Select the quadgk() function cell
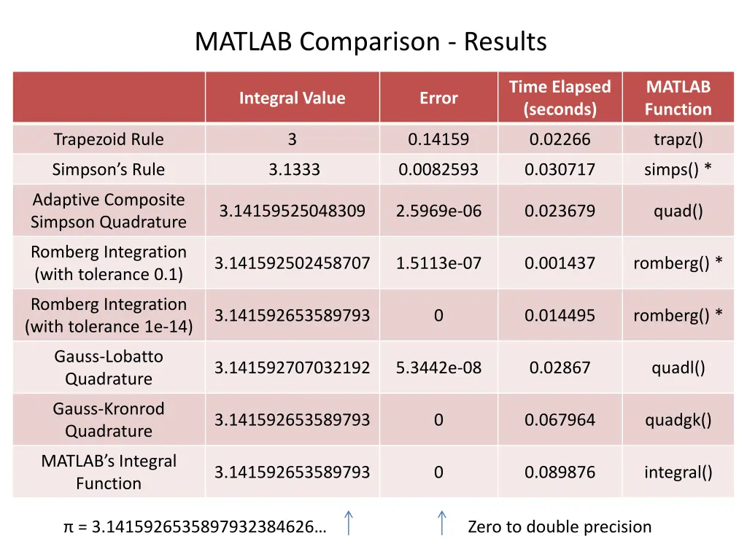747x560 pixels. click(678, 419)
